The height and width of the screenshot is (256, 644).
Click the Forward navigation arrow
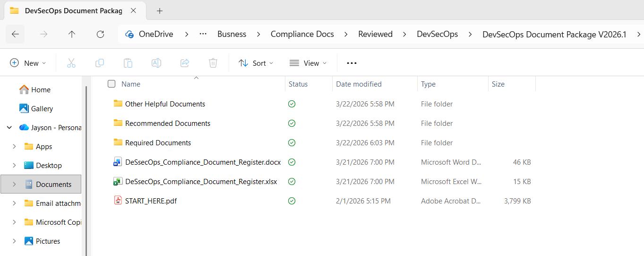click(43, 34)
